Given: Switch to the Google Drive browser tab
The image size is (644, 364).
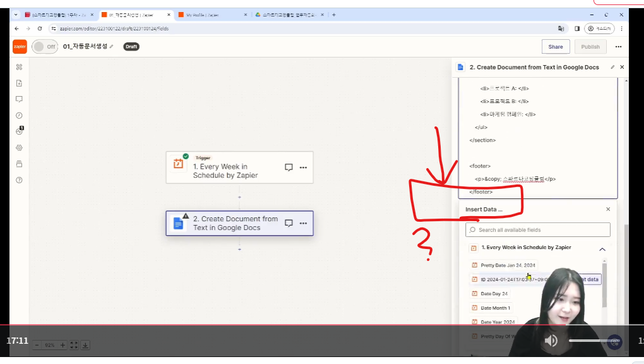Looking at the screenshot, I should pyautogui.click(x=290, y=15).
